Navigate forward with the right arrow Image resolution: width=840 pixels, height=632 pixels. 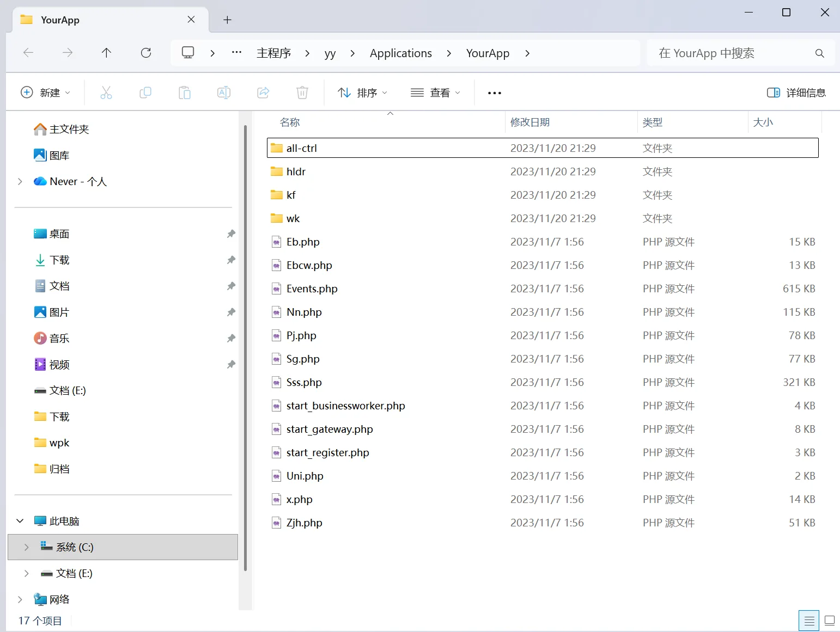point(68,53)
